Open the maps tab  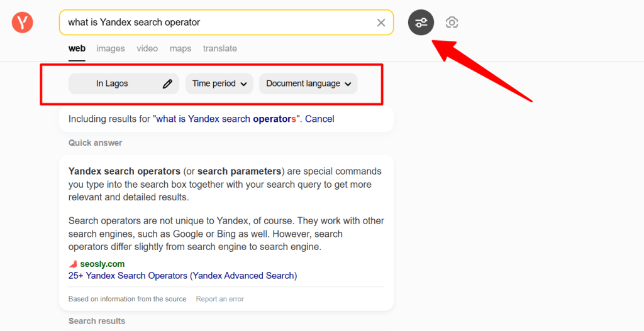[180, 48]
